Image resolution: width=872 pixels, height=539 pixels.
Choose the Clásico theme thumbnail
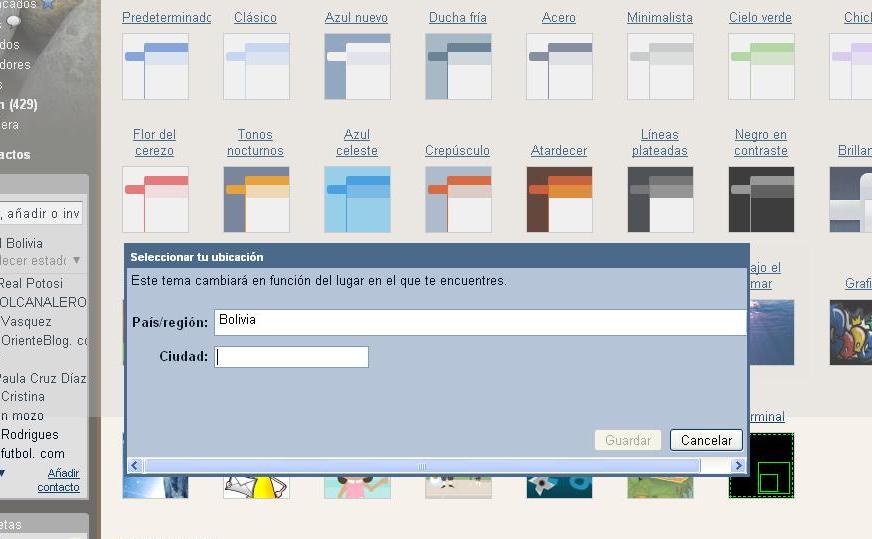[256, 66]
